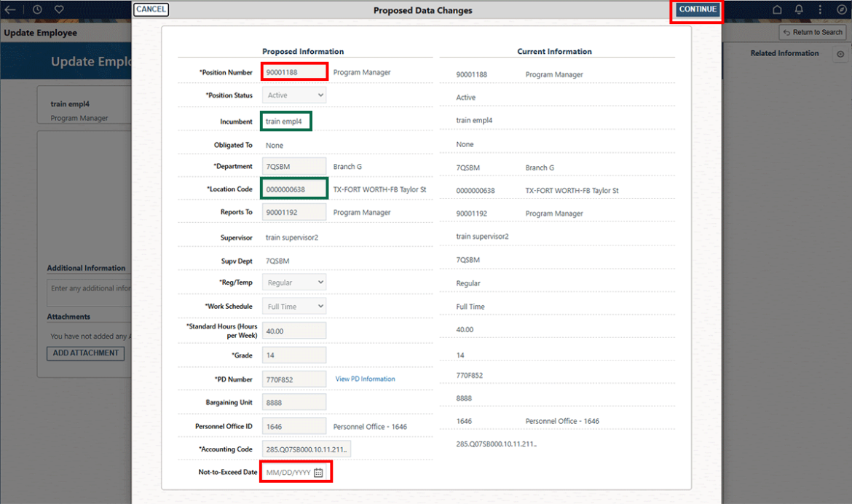Open favorites using the heart icon
Screen dimensions: 852x504
click(59, 9)
